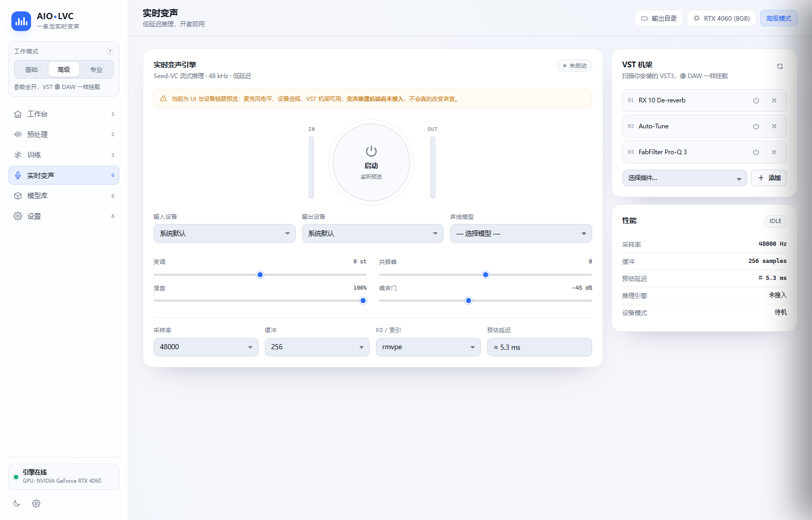
Task: Select the 专业 work mode
Action: pos(96,69)
